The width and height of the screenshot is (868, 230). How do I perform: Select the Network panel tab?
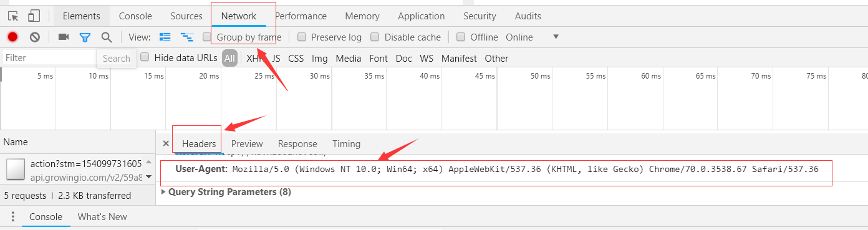point(239,16)
